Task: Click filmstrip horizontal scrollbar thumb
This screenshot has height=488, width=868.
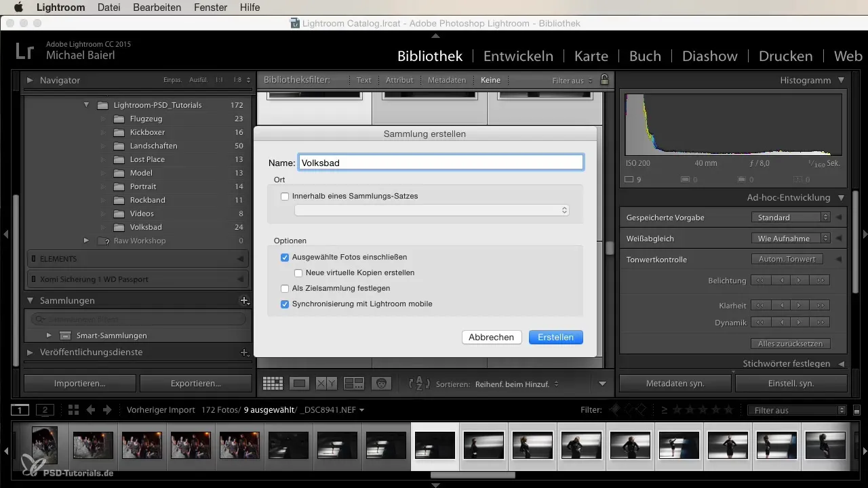Action: click(472, 475)
